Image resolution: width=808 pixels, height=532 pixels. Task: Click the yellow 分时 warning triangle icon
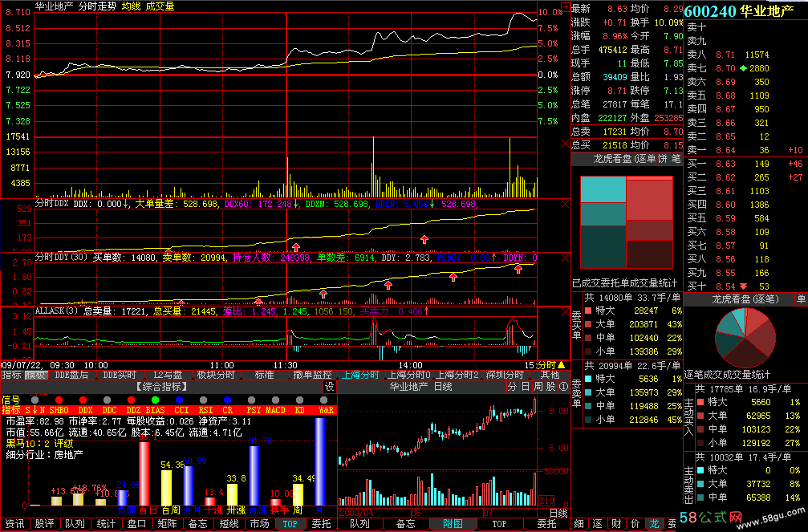[561, 365]
